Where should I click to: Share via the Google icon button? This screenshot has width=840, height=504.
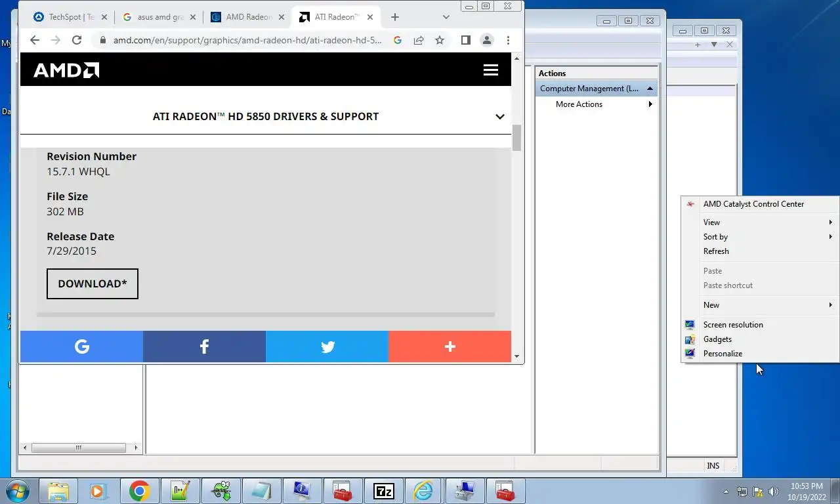click(x=81, y=346)
